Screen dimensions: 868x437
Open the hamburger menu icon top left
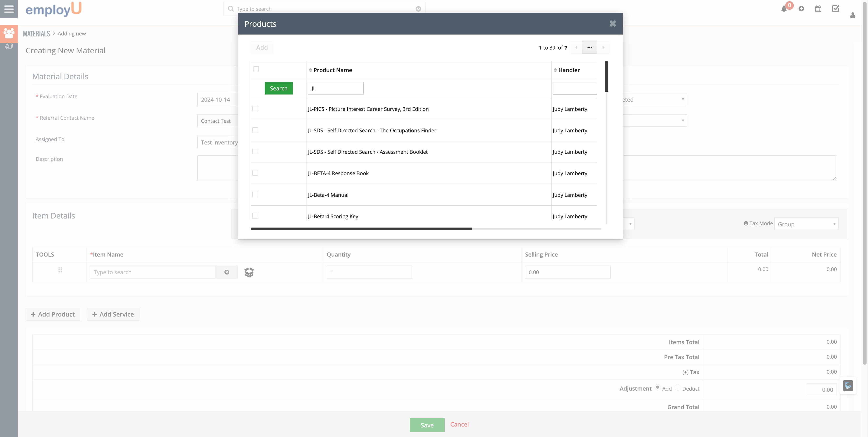[9, 9]
